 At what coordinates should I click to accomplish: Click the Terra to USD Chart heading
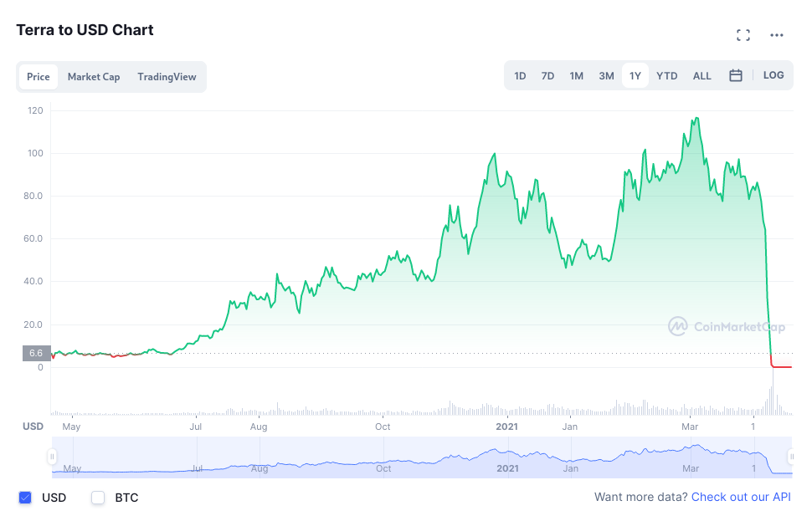[x=85, y=30]
